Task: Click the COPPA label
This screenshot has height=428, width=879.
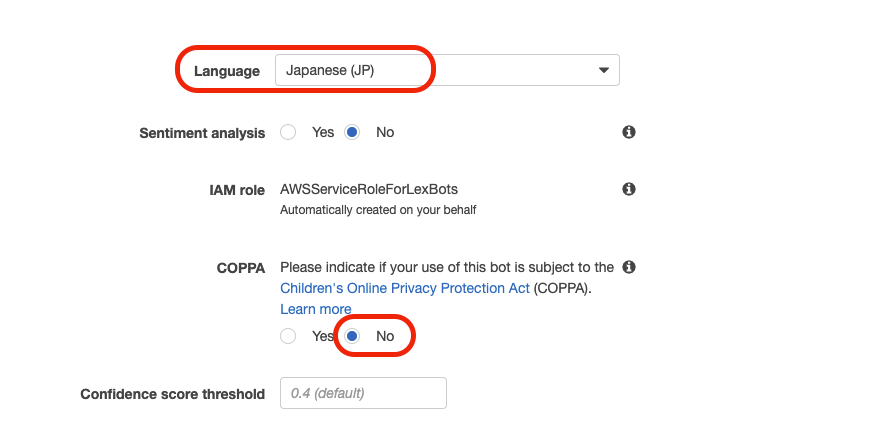Action: (x=240, y=268)
